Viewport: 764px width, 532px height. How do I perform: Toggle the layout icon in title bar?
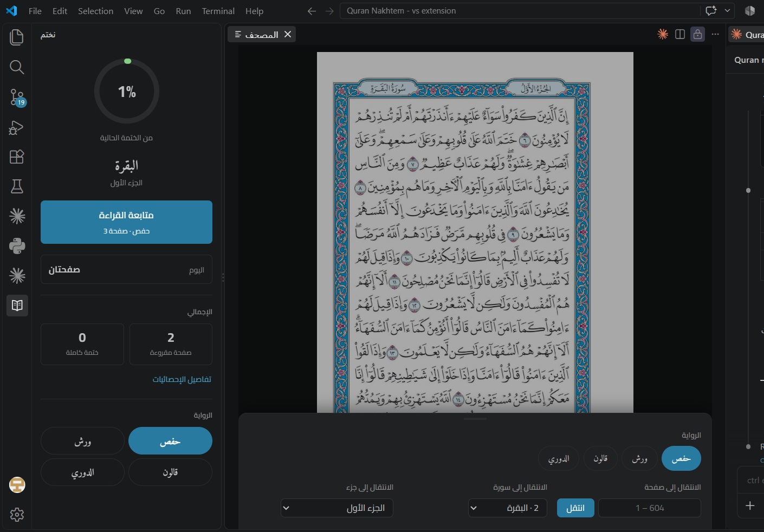[750, 11]
